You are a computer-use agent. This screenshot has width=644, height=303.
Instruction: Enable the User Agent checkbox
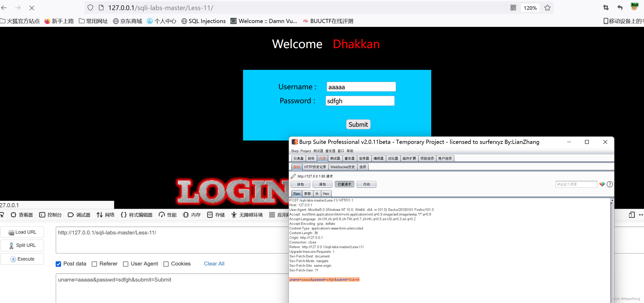tap(126, 264)
